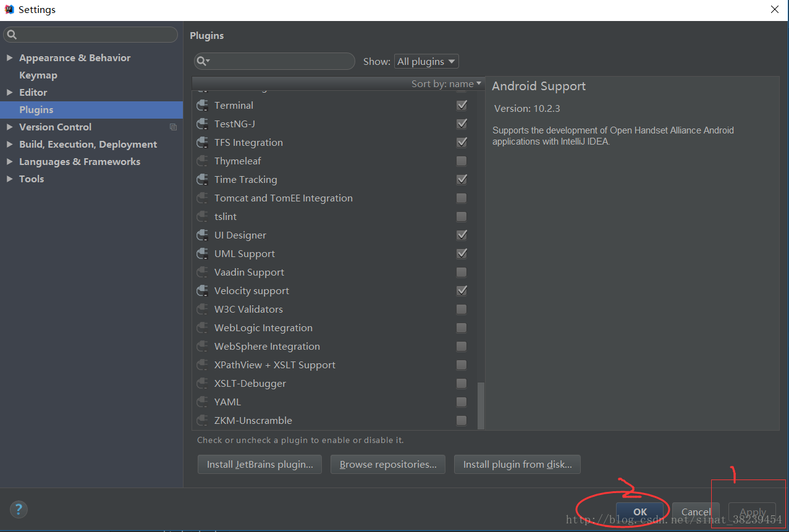Expand Languages & Frameworks node
789x532 pixels.
pyautogui.click(x=9, y=161)
